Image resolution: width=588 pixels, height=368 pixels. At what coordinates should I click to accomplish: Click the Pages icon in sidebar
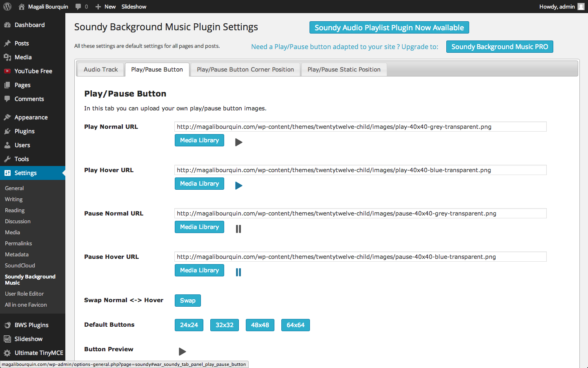7,85
